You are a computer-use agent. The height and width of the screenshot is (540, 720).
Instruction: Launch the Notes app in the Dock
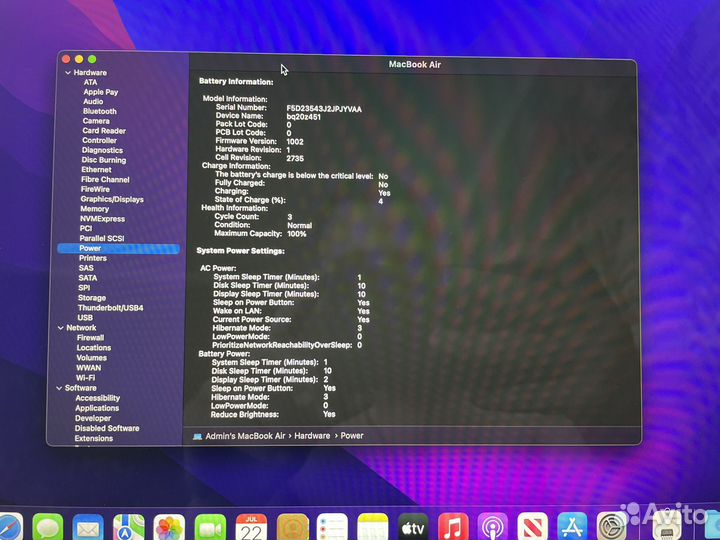click(372, 528)
